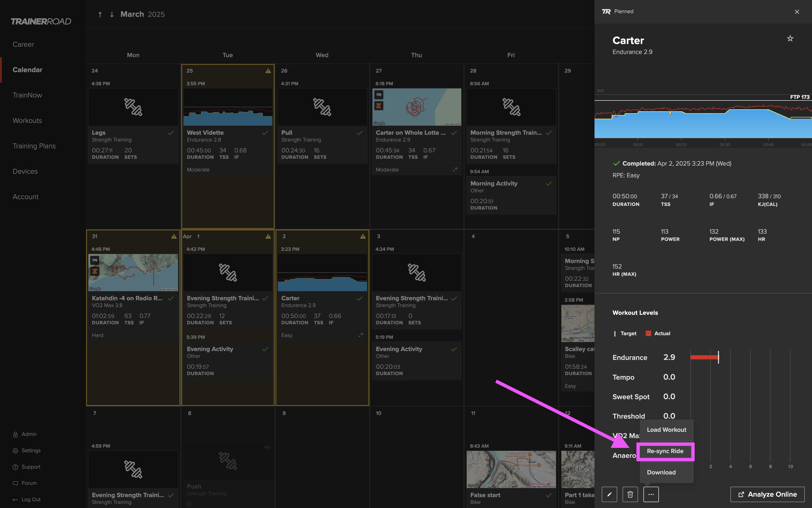Open Calendar in sidebar
812x508 pixels.
pyautogui.click(x=27, y=70)
